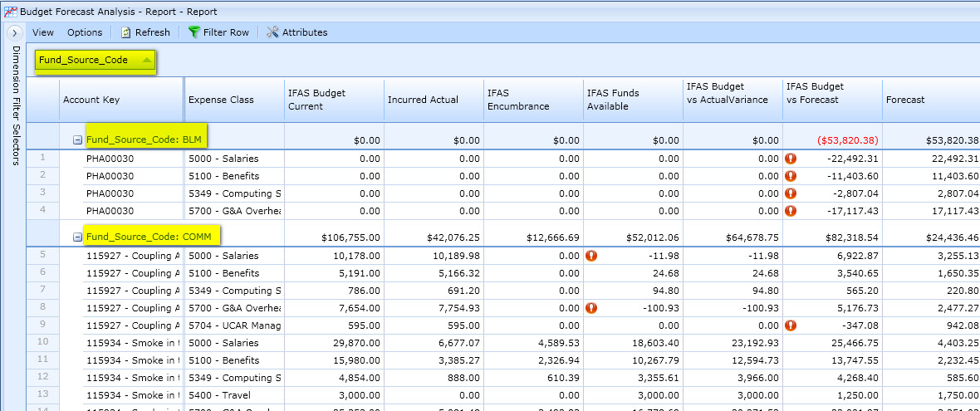Click budget value 10,178.00

pos(357,256)
